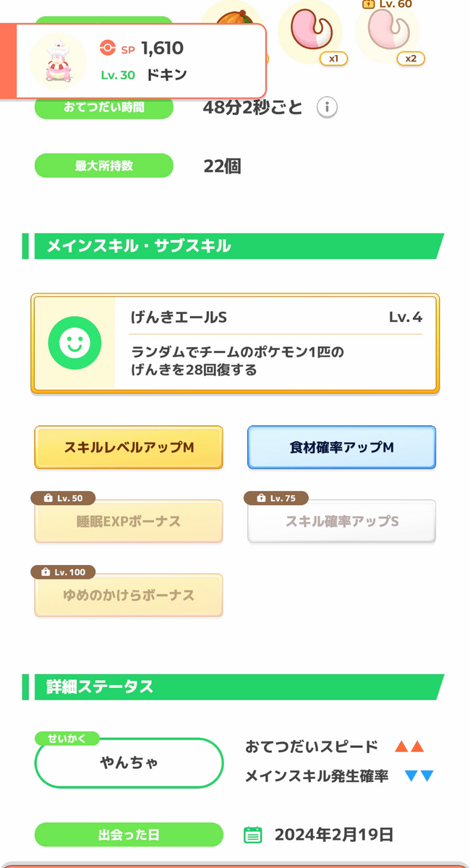
Task: Tap the 詳細ステータス section header
Action: click(233, 686)
